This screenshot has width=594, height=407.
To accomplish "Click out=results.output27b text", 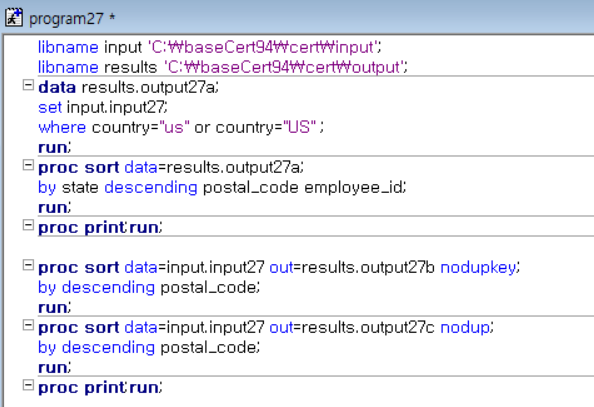I will click(x=352, y=268).
